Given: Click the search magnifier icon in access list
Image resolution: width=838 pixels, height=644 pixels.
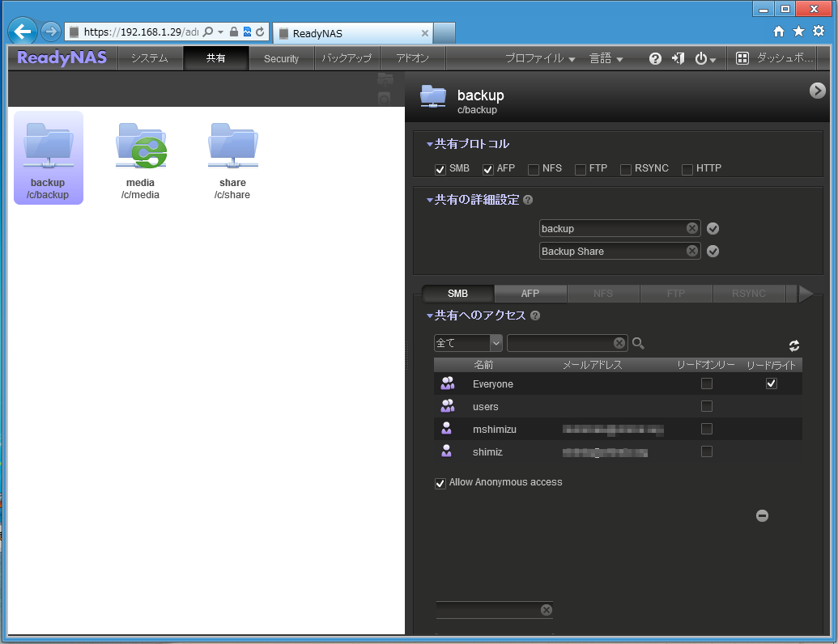Looking at the screenshot, I should (x=638, y=344).
